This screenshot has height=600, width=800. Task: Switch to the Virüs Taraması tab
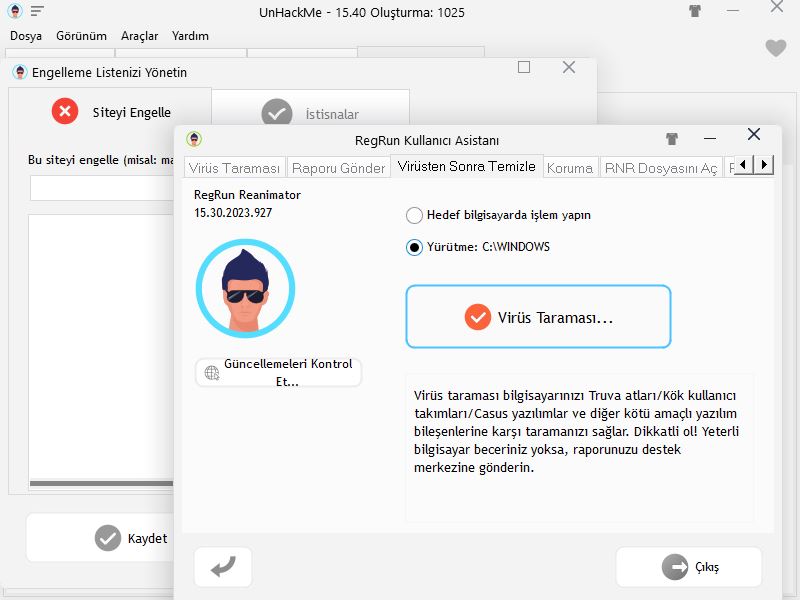pyautogui.click(x=234, y=167)
